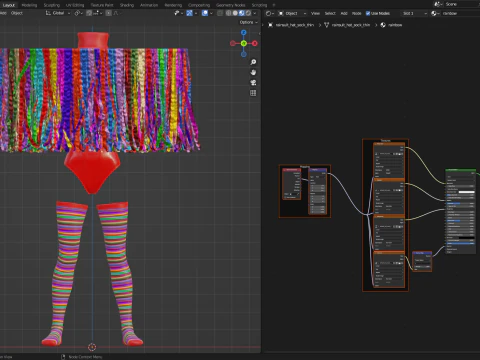The image size is (480, 360).
Task: Select material preview viewport shading
Action: pyautogui.click(x=242, y=13)
